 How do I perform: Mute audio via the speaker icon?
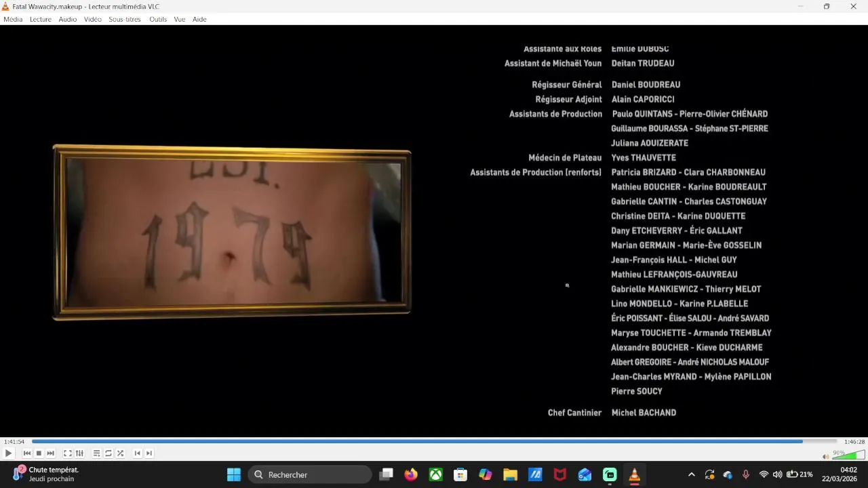coord(825,456)
